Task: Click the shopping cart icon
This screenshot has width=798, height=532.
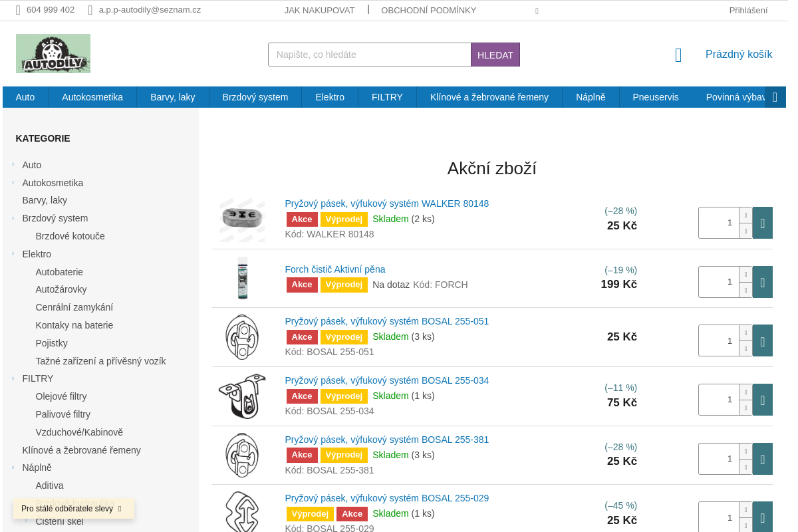Action: pyautogui.click(x=678, y=55)
